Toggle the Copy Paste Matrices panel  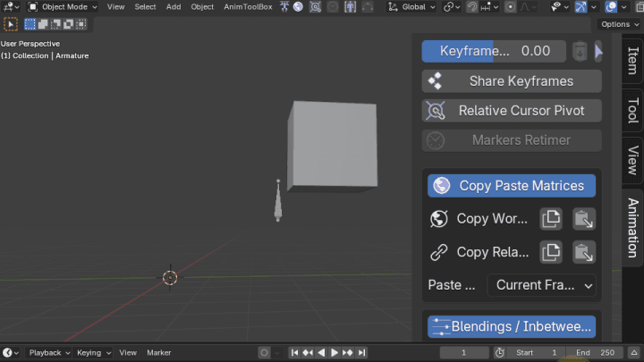(512, 186)
